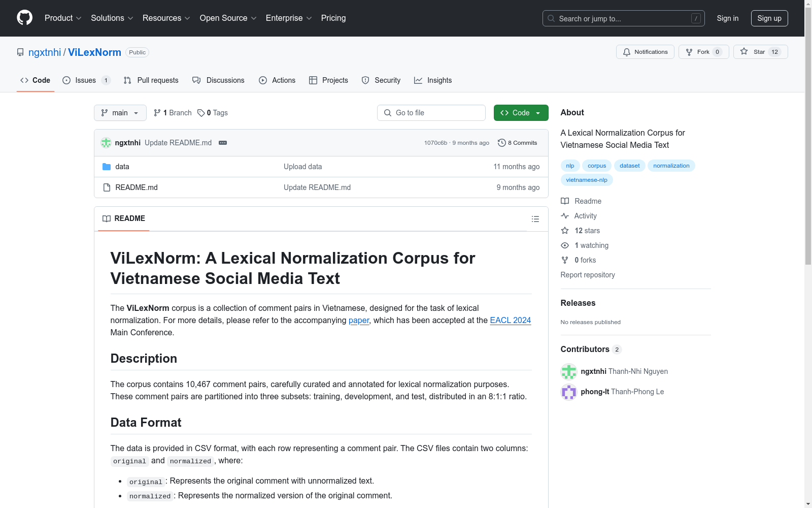
Task: Open the Upload data commit message
Action: (302, 167)
